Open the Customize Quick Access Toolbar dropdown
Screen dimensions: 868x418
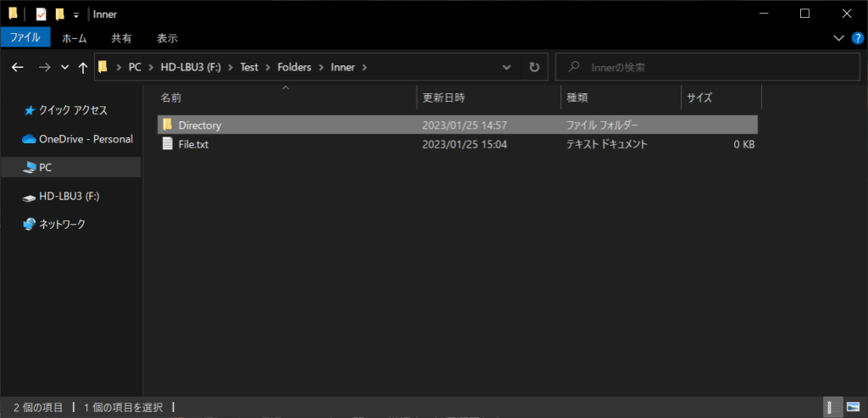pos(76,15)
